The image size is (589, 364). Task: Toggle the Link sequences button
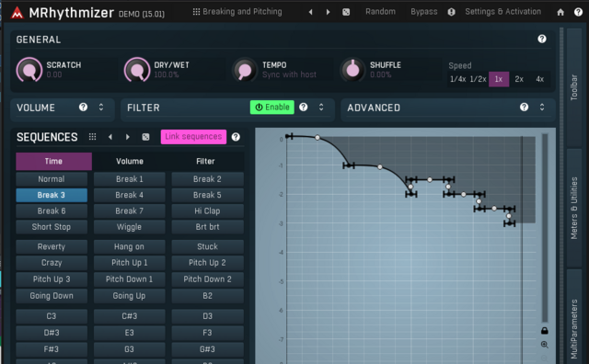(193, 137)
